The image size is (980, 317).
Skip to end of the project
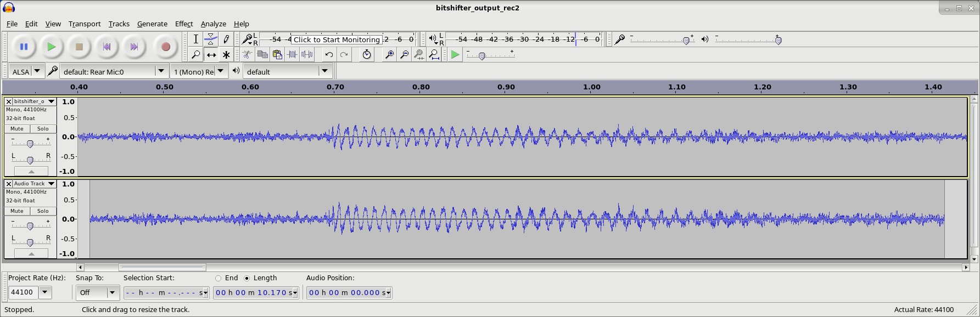pyautogui.click(x=134, y=47)
